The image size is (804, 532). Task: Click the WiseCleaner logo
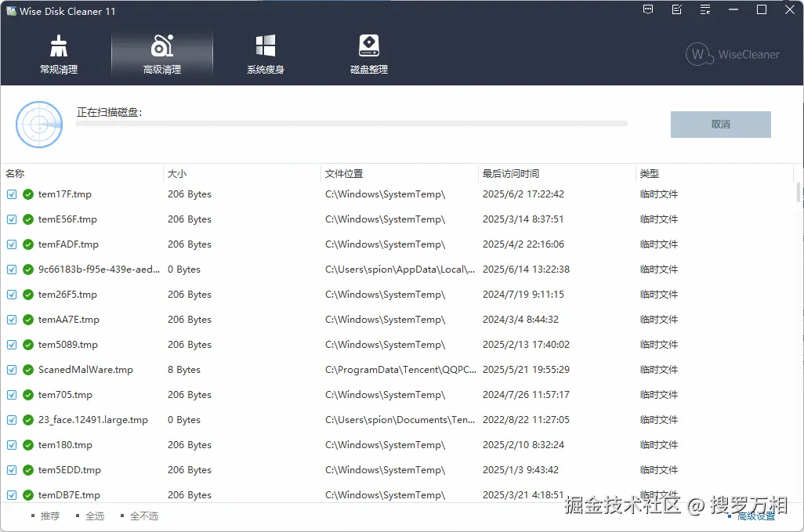click(x=732, y=54)
